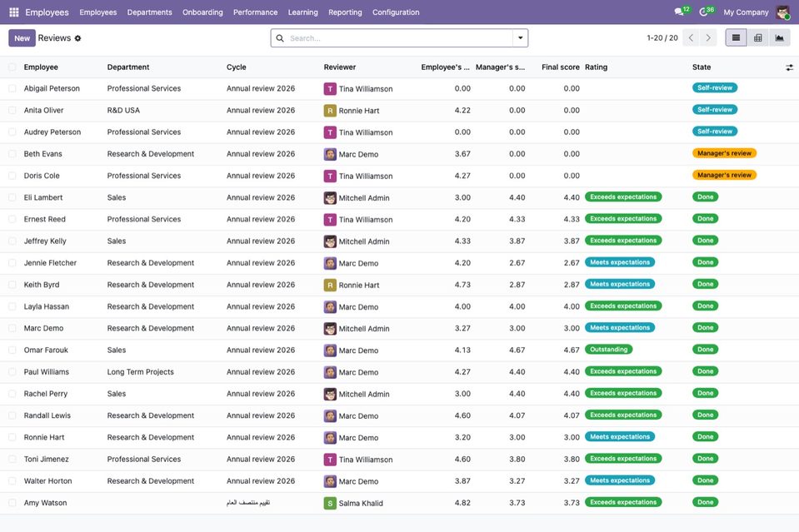Open the Configuration menu
The image size is (799, 532).
coord(396,12)
